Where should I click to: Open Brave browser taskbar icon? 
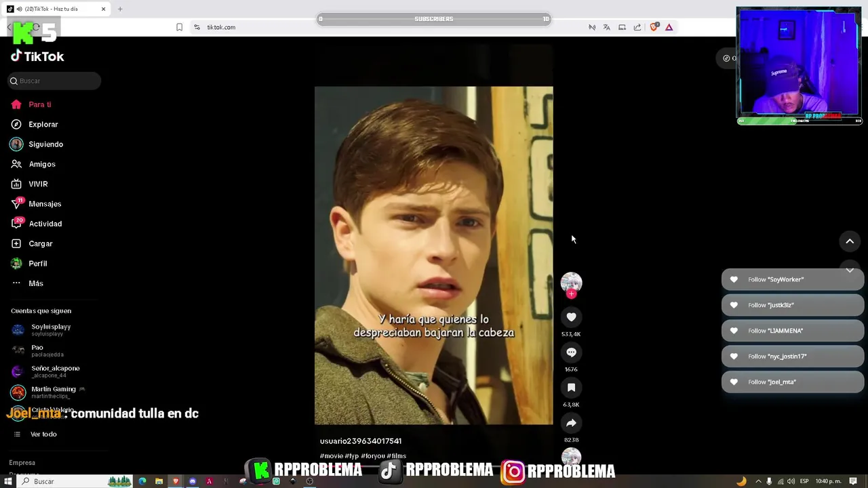[176, 481]
